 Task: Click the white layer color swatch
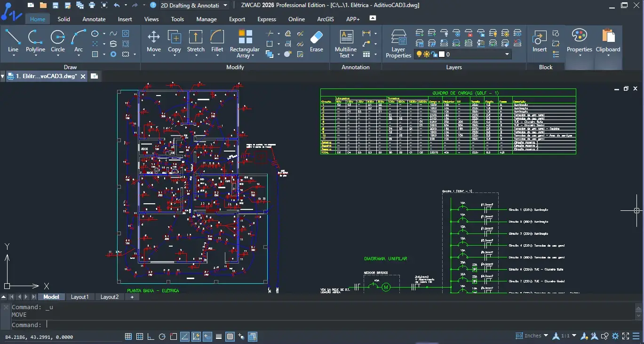click(442, 54)
